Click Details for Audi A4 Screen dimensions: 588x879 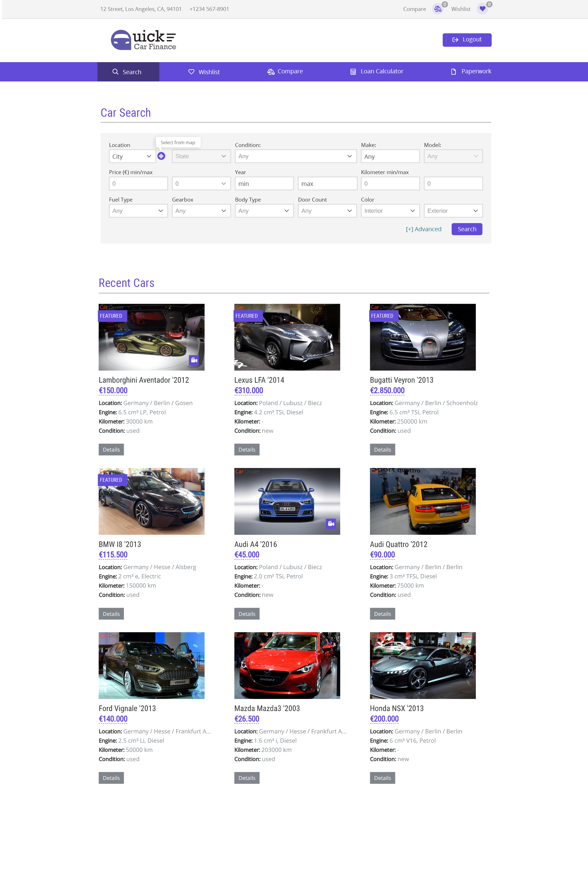point(247,614)
